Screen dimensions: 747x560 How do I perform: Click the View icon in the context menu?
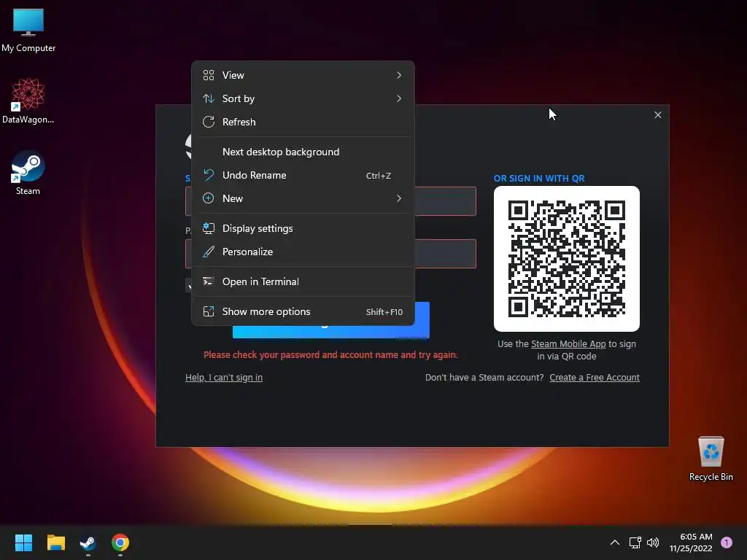coord(208,75)
